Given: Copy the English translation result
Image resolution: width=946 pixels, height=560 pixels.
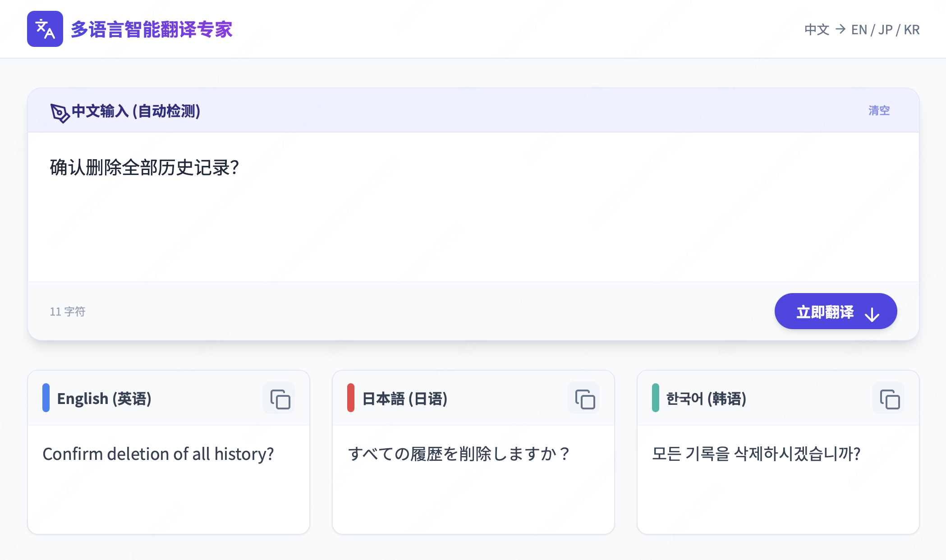Looking at the screenshot, I should 280,399.
